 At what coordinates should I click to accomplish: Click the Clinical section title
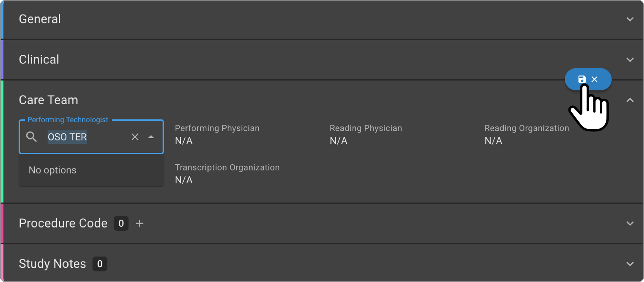coord(39,60)
